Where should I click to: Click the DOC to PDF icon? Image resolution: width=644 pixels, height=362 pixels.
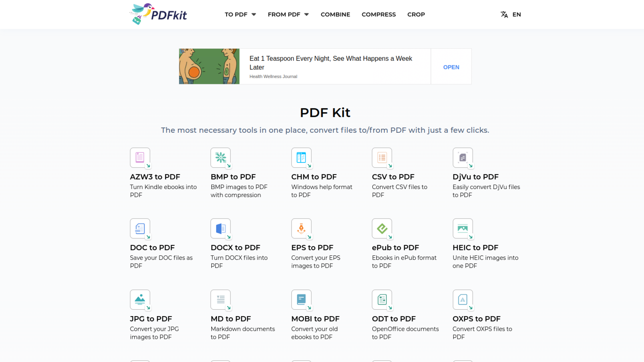(140, 229)
